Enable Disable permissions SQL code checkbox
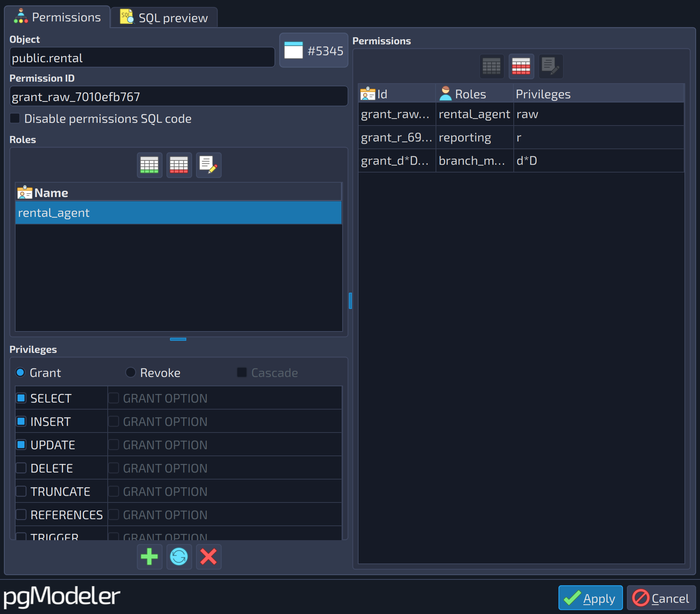Screen dimensions: 700x614 click(15, 118)
